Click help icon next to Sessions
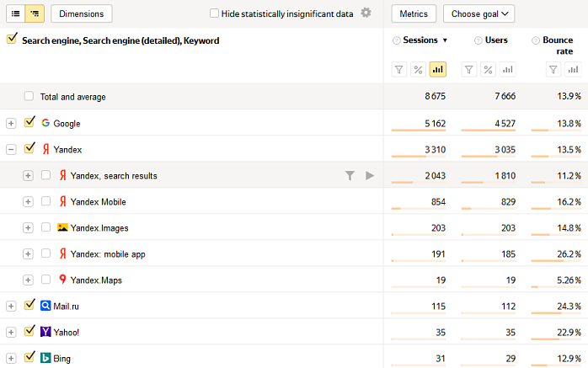Image resolution: width=588 pixels, height=368 pixels. [397, 40]
